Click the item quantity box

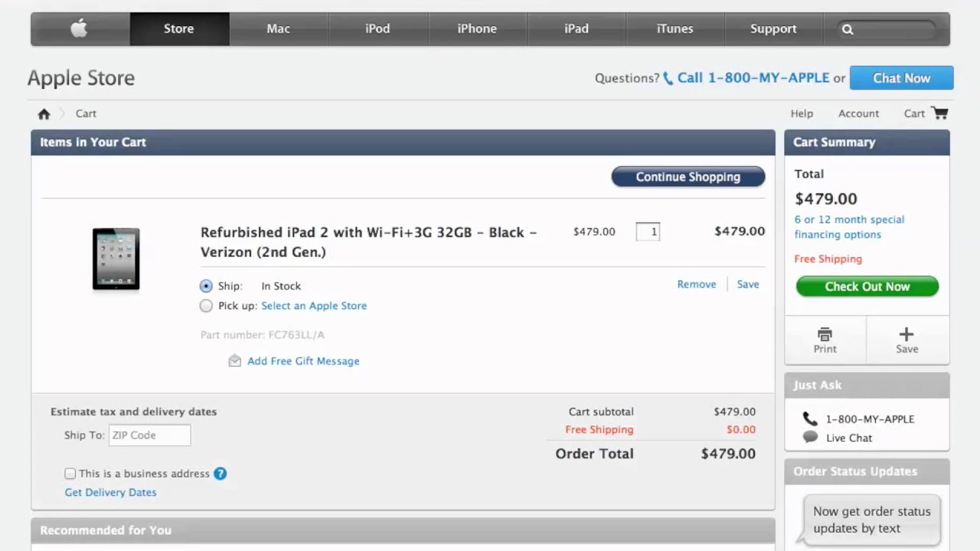tap(648, 231)
